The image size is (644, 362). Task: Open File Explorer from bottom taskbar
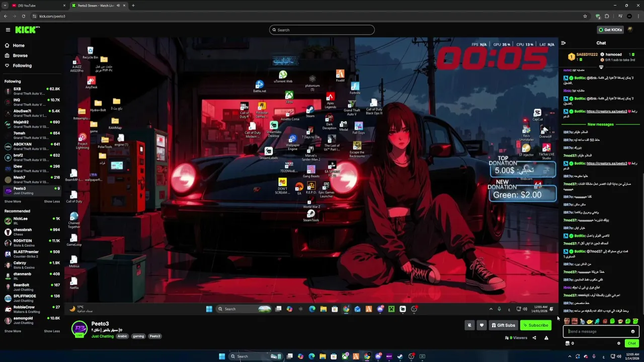323,356
